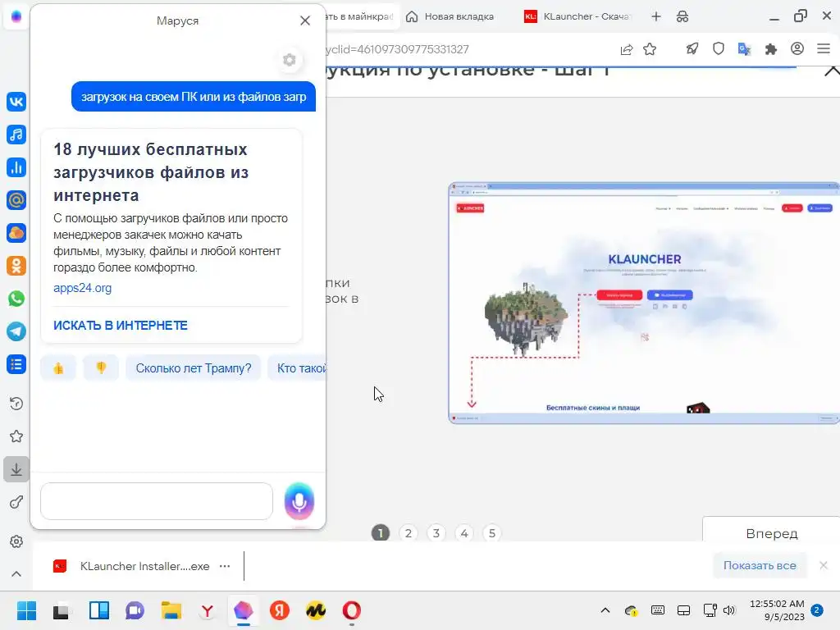The width and height of the screenshot is (840, 630).
Task: Open the WhatsApp sidebar icon
Action: (x=16, y=299)
